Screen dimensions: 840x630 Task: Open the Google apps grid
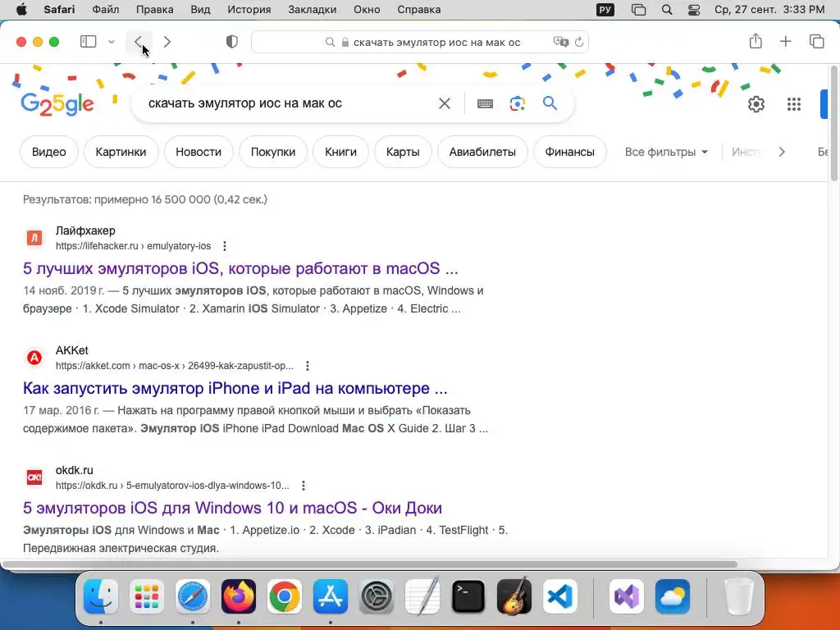click(794, 104)
